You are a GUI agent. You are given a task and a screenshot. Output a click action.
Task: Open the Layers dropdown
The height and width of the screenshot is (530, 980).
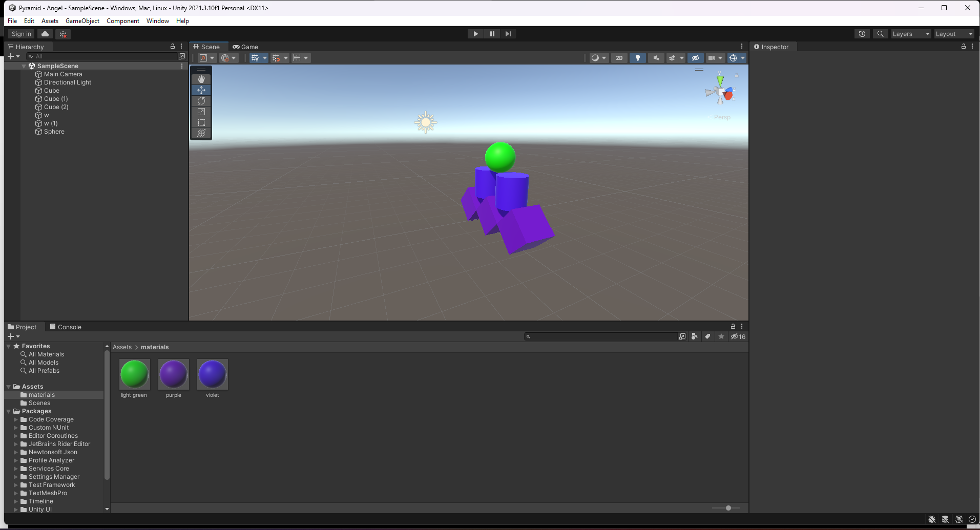point(910,34)
